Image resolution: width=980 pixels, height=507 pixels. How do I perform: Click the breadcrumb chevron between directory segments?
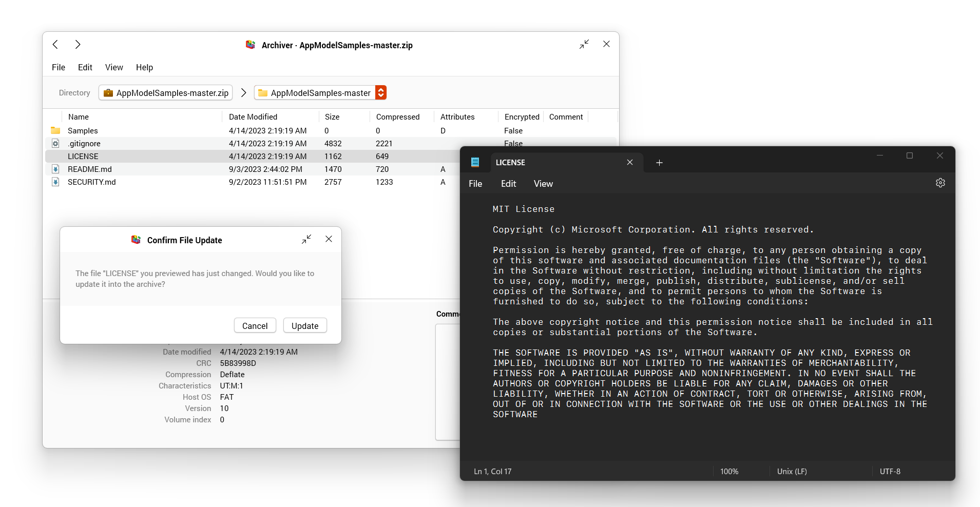tap(244, 93)
